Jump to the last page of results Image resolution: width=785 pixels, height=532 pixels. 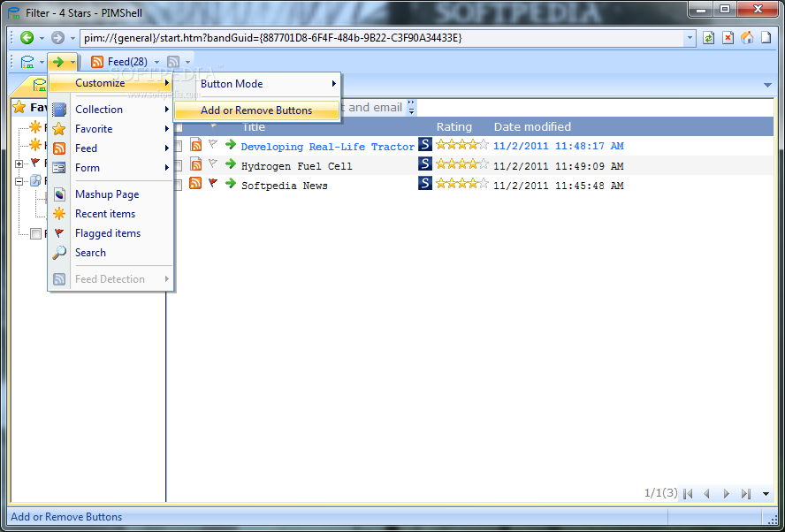pos(746,494)
